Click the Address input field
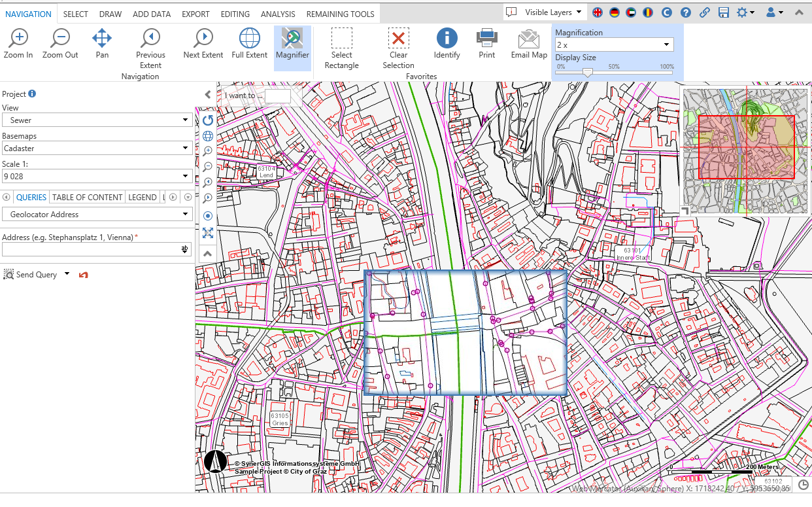The width and height of the screenshot is (812, 507). (x=92, y=249)
